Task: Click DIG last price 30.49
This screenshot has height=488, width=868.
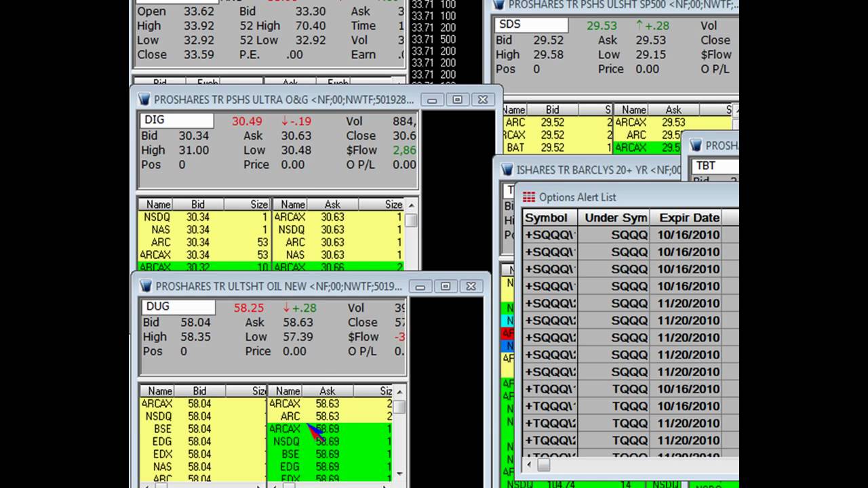Action: pyautogui.click(x=247, y=121)
